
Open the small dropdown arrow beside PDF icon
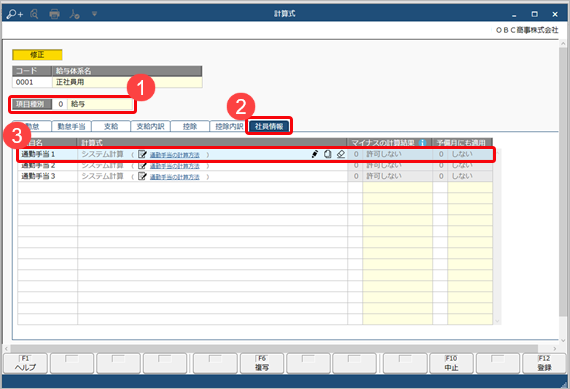pos(94,14)
